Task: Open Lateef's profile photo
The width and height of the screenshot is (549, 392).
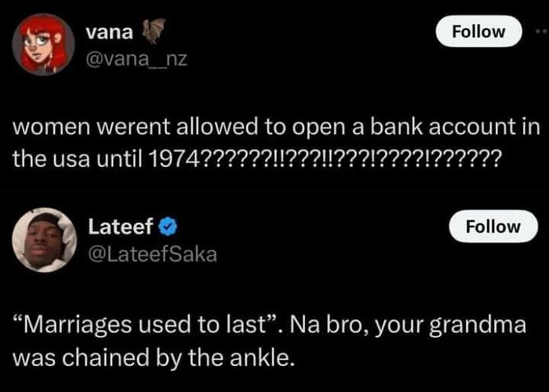Action: [43, 240]
